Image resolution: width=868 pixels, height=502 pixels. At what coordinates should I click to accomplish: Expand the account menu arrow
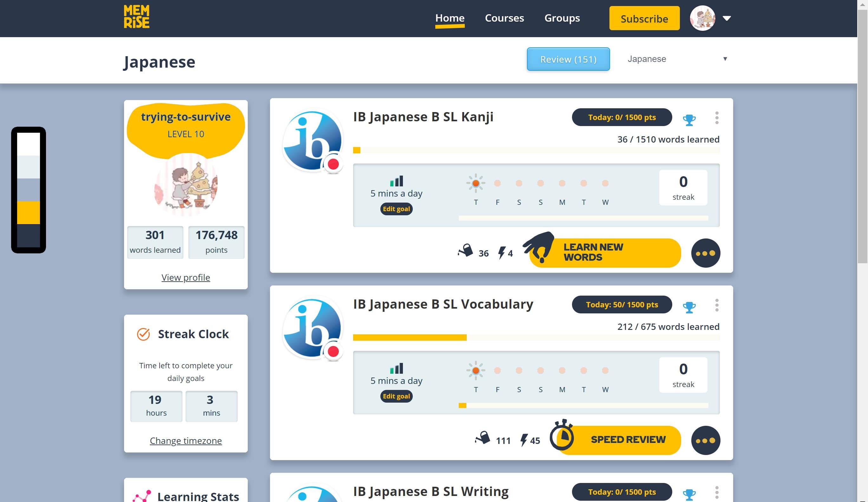click(x=727, y=18)
